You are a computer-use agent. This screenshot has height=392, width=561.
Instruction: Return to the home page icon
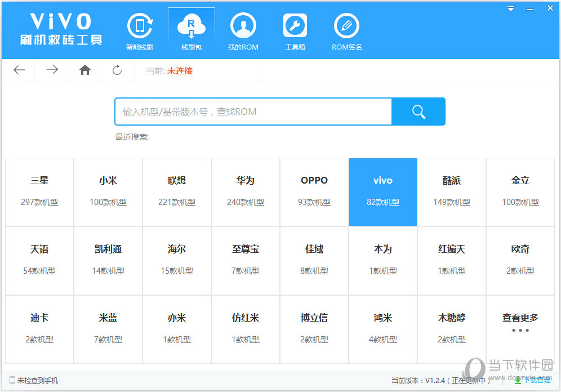coord(85,70)
